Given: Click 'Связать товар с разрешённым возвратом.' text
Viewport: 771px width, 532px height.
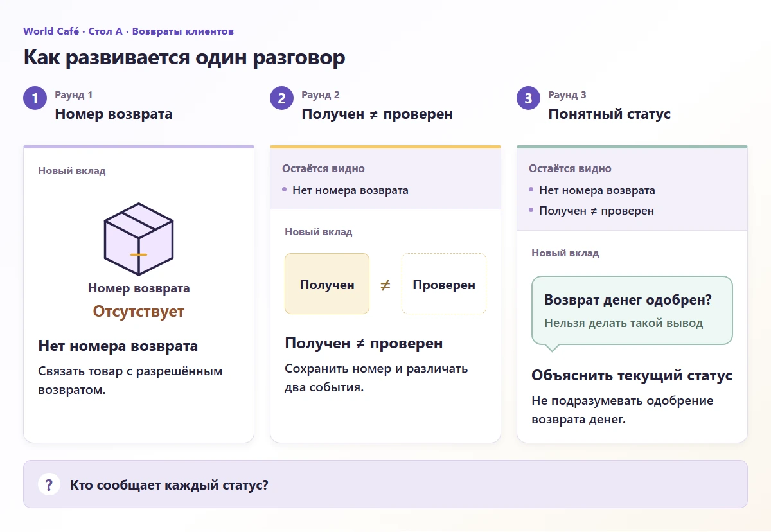Looking at the screenshot, I should coord(130,380).
